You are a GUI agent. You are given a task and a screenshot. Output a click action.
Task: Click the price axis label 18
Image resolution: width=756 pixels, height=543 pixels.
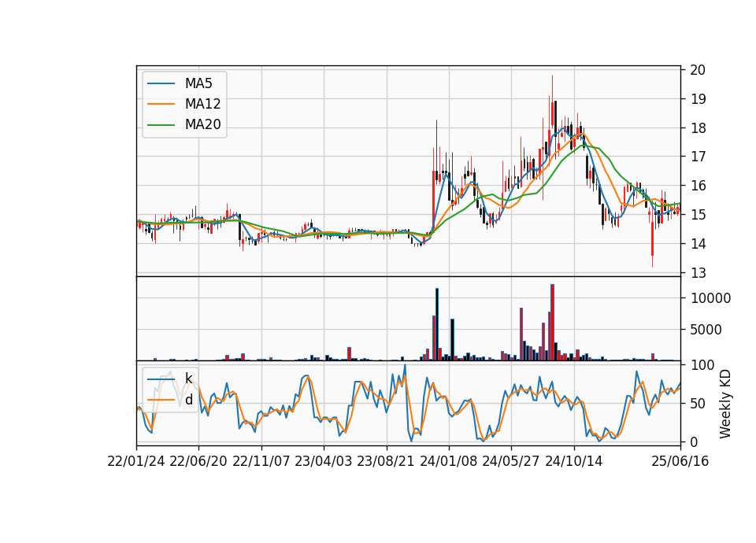[x=698, y=128]
